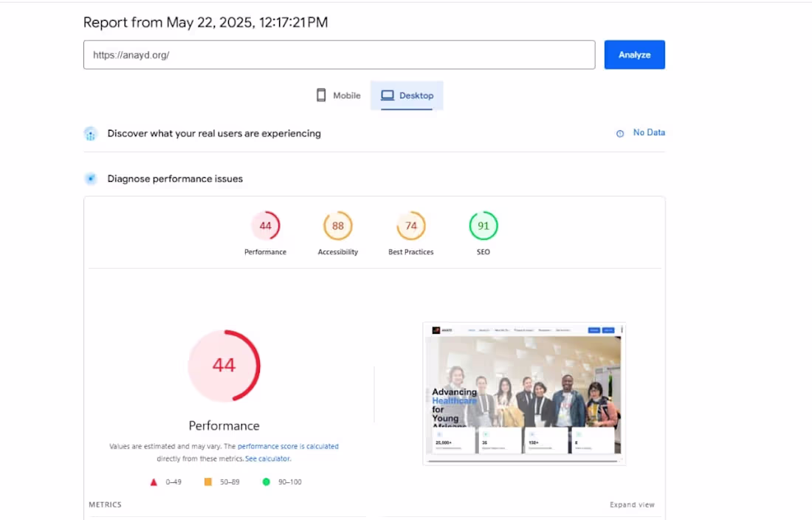Open the performance score is calculated link
812x520 pixels.
tap(288, 446)
